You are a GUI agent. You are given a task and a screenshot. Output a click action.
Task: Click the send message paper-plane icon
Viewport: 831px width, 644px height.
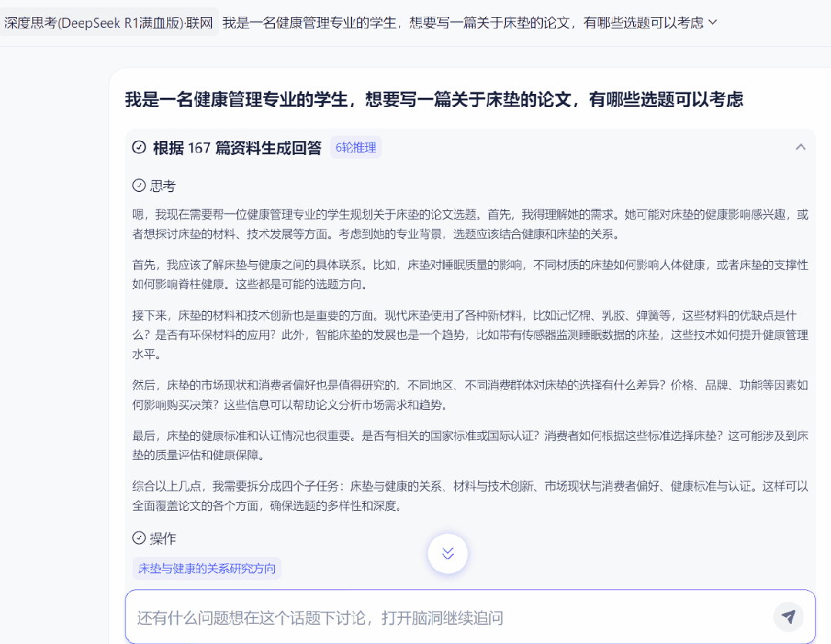click(x=788, y=616)
